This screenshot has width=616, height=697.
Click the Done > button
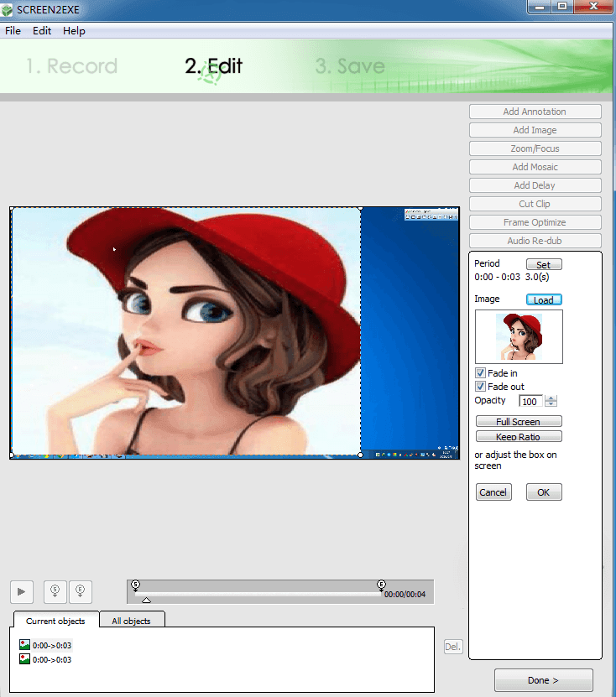coord(544,680)
